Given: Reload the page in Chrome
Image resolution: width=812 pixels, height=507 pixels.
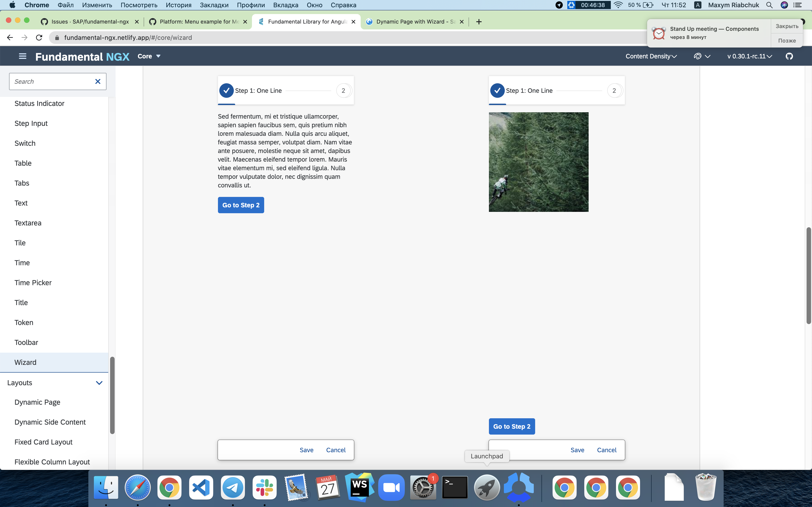Looking at the screenshot, I should point(39,38).
